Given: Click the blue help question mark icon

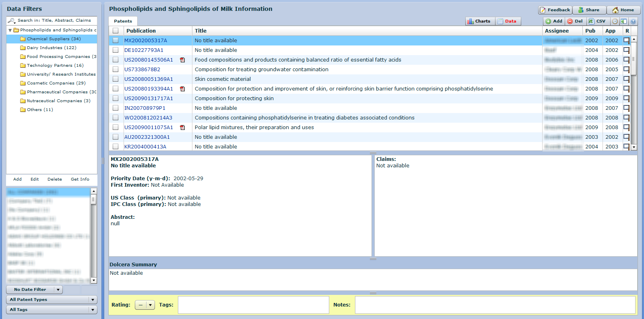Looking at the screenshot, I should point(633,21).
